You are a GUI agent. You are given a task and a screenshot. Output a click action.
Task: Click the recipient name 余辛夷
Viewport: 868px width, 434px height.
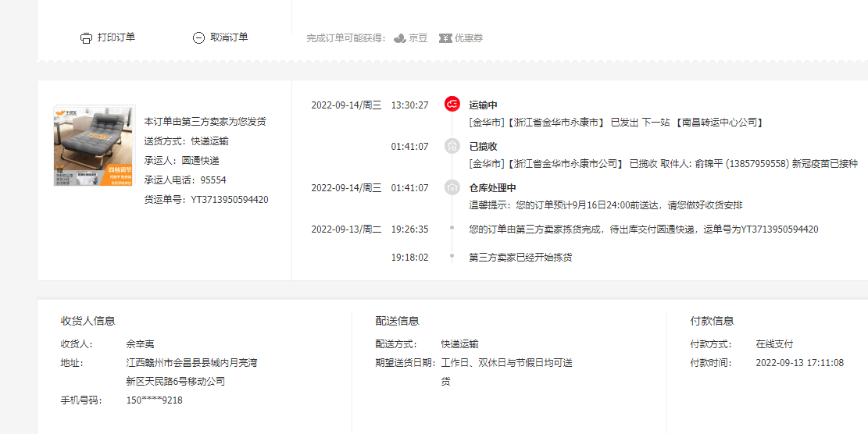click(140, 344)
